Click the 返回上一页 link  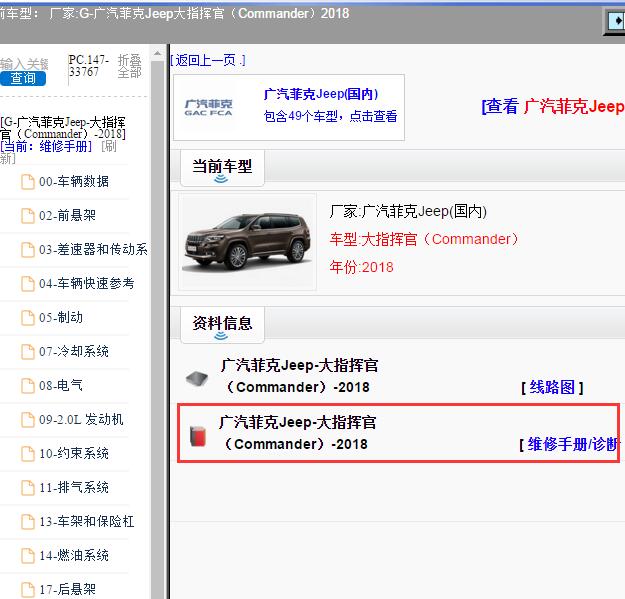(x=208, y=61)
